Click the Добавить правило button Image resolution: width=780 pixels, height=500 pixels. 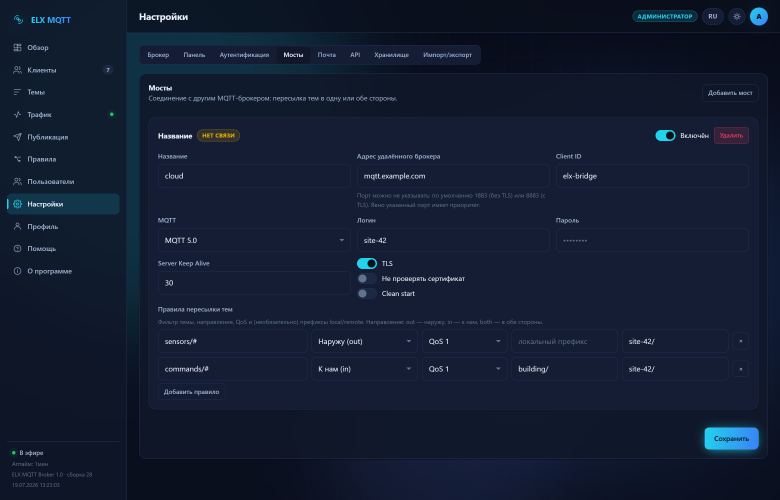tap(192, 392)
